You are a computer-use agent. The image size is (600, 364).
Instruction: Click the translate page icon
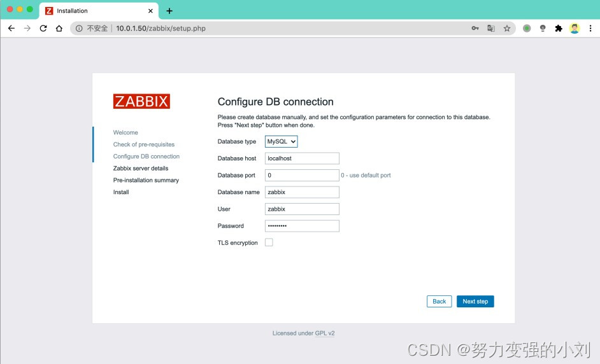491,28
